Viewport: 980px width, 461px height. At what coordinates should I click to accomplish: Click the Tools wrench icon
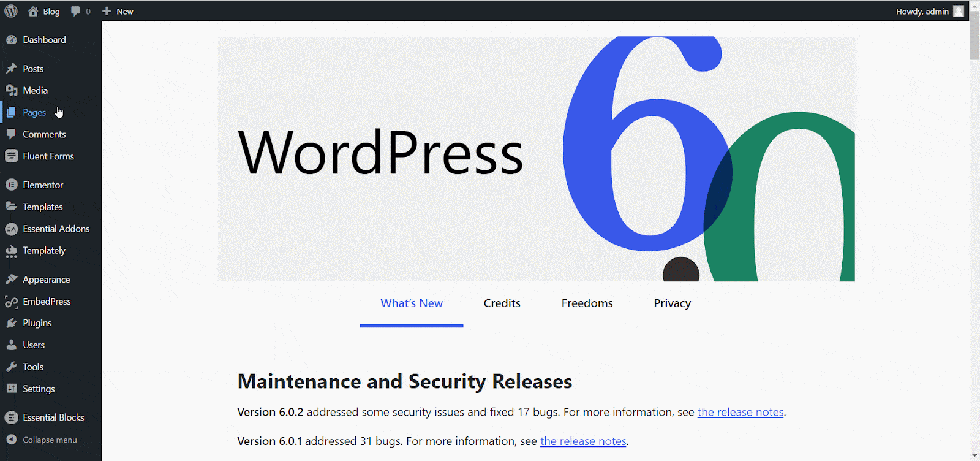tap(11, 367)
